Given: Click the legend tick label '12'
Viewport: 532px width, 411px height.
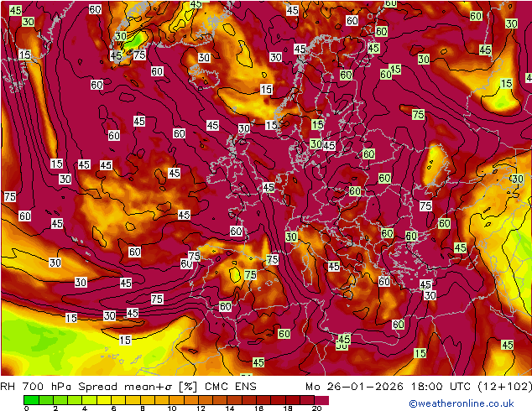Looking at the screenshot, I should (x=201, y=408).
